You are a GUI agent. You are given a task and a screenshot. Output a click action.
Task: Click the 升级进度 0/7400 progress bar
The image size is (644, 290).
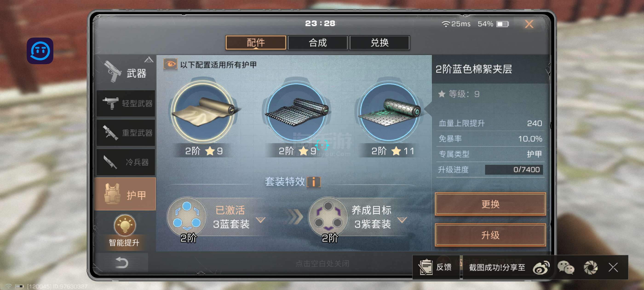pyautogui.click(x=514, y=169)
